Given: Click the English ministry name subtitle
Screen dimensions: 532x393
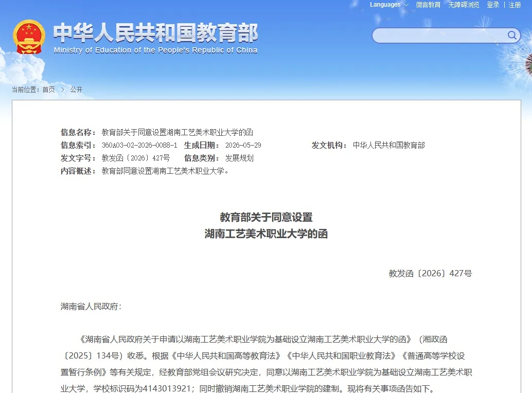Looking at the screenshot, I should point(156,50).
